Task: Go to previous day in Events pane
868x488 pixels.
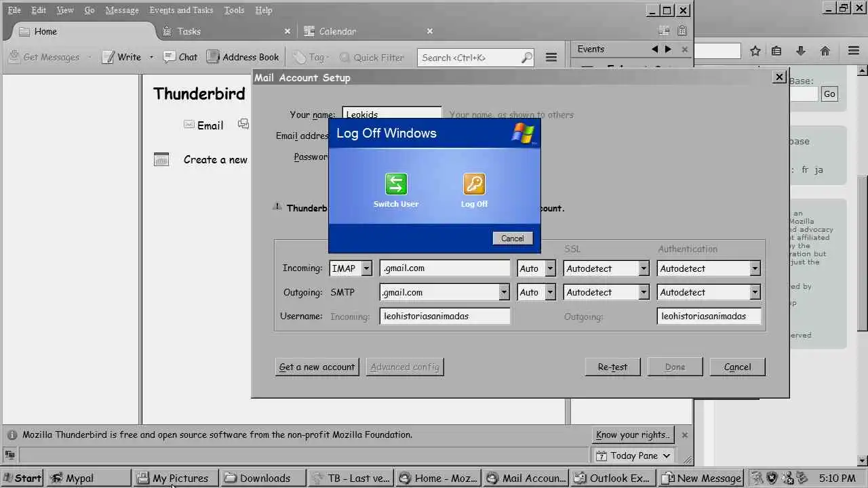Action: pos(654,49)
